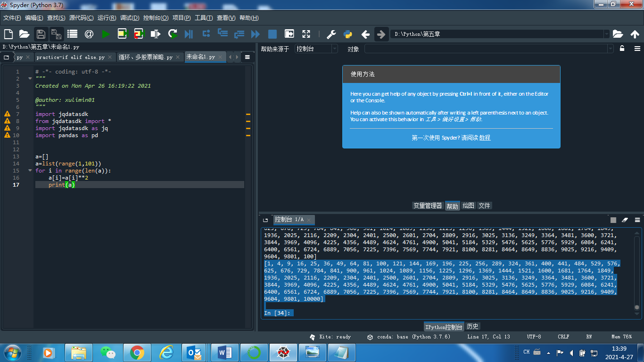644x362 pixels.
Task: Open the 变量管理器 pane tab
Action: point(428,206)
